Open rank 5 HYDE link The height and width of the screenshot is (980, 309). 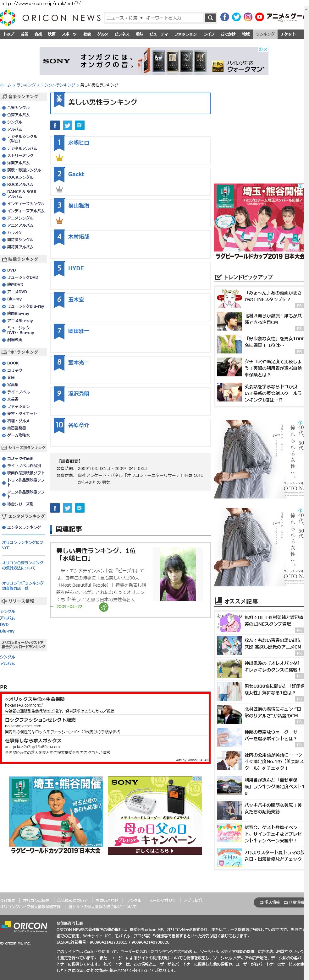tap(76, 268)
